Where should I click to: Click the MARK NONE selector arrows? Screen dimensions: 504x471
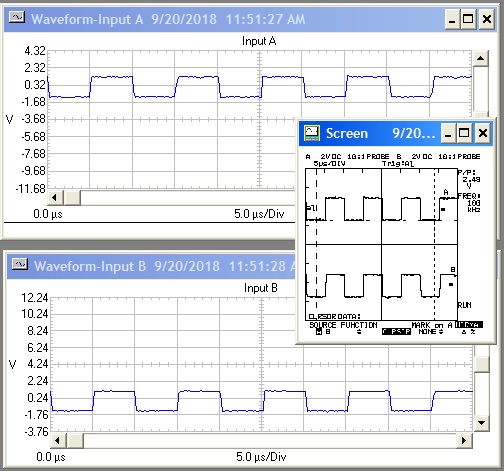point(441,332)
